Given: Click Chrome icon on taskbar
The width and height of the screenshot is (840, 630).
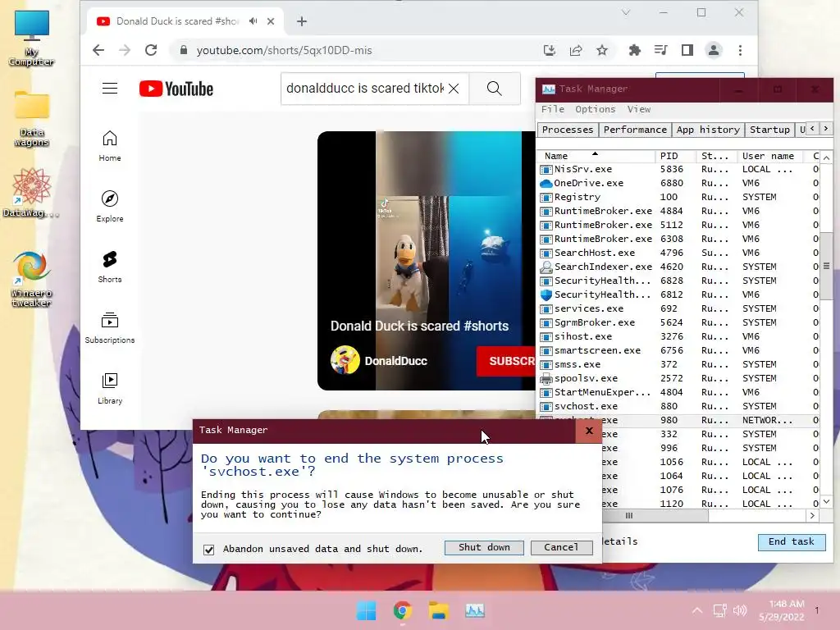Looking at the screenshot, I should tap(402, 610).
